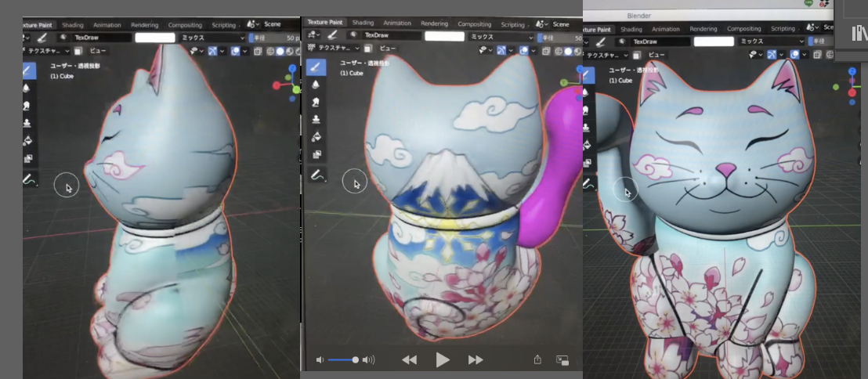
Task: Click masking icon next to ビュー in front-view window
Action: pos(638,55)
